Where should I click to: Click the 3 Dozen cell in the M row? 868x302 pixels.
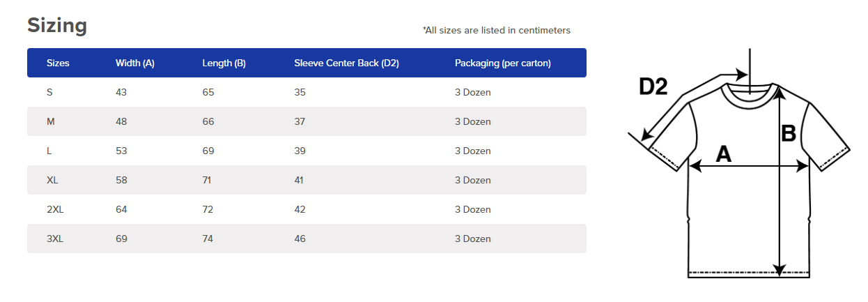(473, 121)
